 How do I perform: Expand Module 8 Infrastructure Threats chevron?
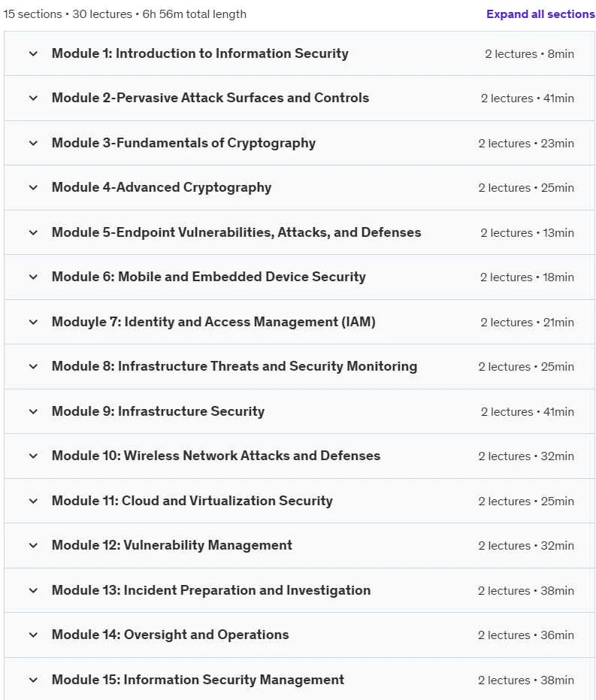[33, 366]
